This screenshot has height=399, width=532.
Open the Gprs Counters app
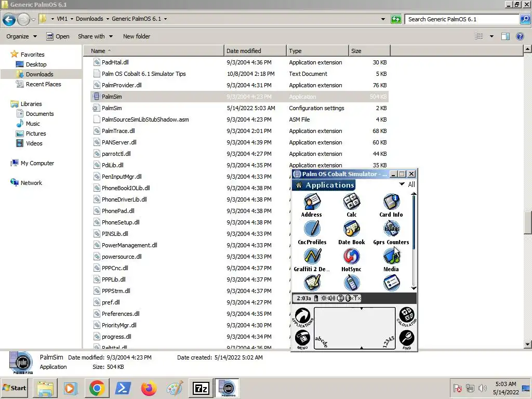391,233
